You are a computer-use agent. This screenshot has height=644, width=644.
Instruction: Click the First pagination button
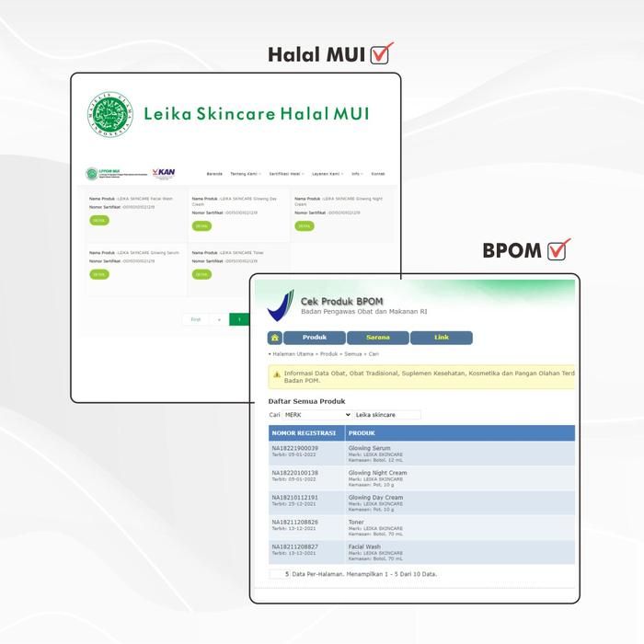pos(195,319)
